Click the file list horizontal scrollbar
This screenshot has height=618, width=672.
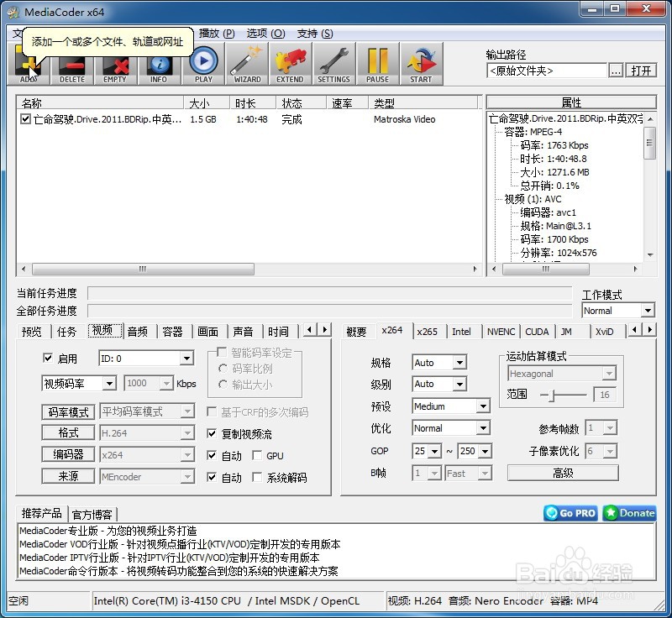pos(143,269)
